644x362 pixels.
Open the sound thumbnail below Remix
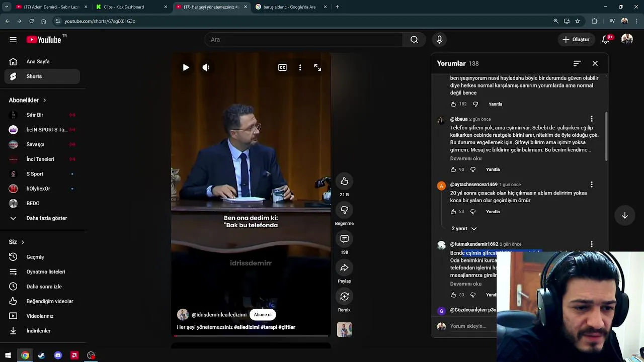tap(344, 329)
